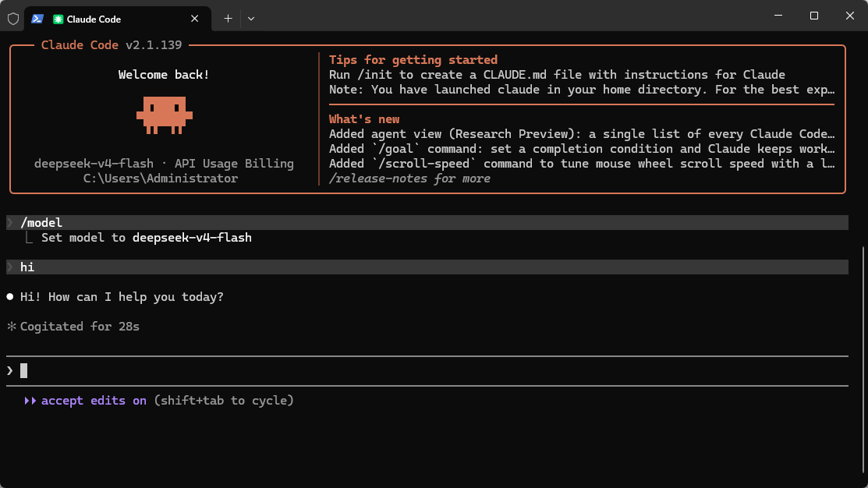Click the Note about home directory line

pyautogui.click(x=582, y=90)
